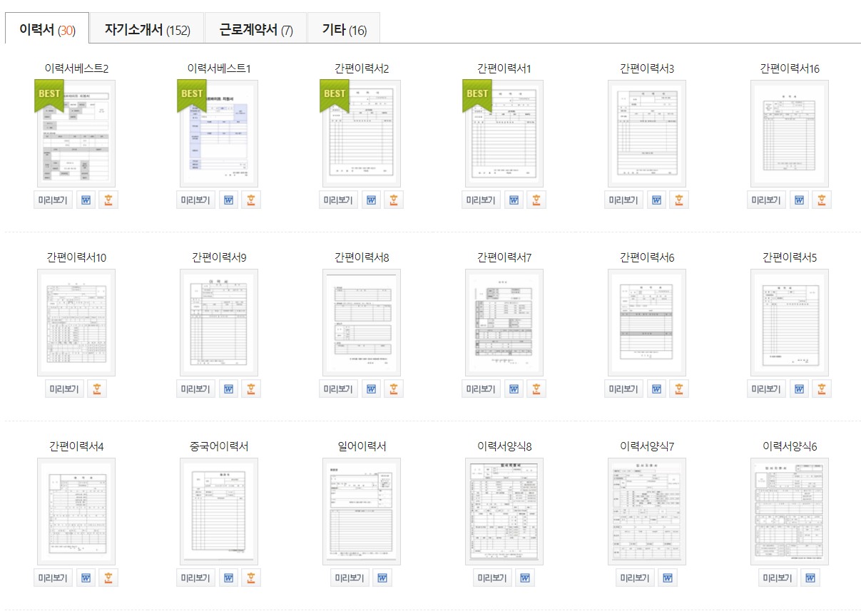Download Word file for 간편이력서8

371,389
